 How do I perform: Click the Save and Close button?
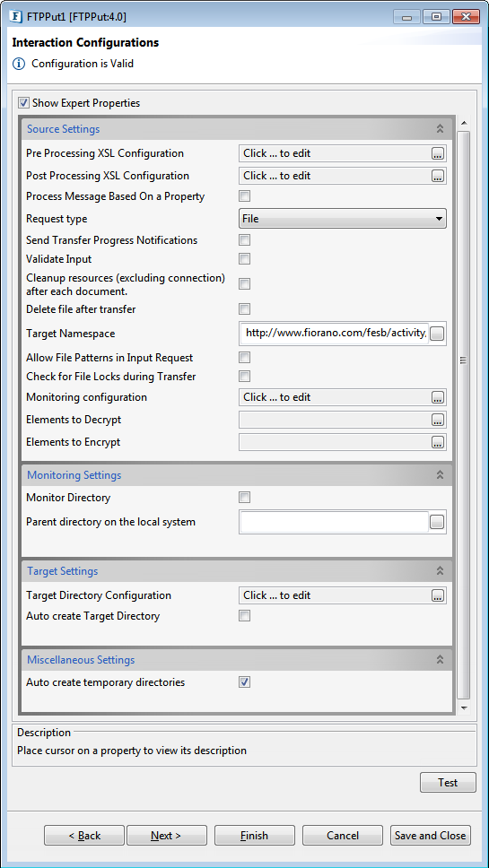point(431,836)
